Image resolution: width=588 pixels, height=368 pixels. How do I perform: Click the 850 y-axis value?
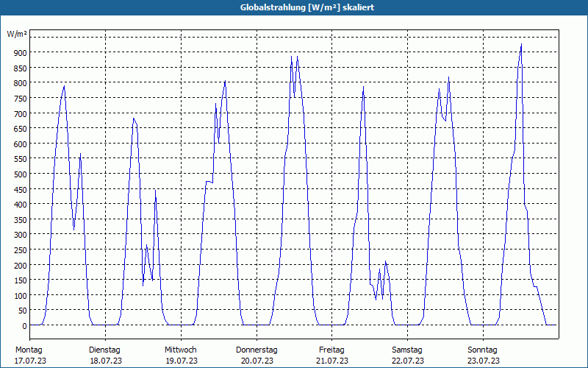point(21,68)
